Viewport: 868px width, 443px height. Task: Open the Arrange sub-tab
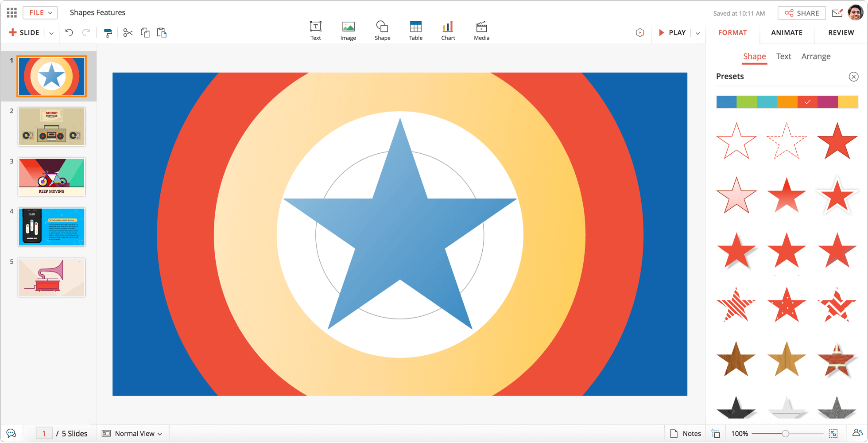(816, 56)
